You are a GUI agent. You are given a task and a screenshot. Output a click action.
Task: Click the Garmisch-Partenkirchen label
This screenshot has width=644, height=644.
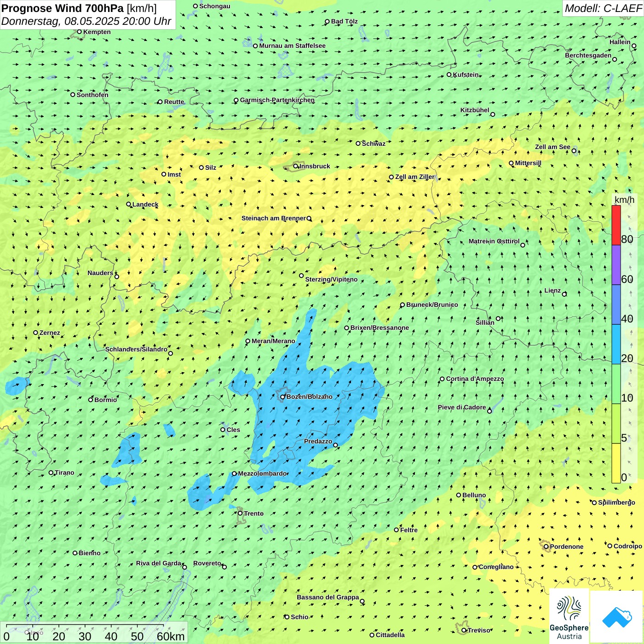[x=277, y=100]
